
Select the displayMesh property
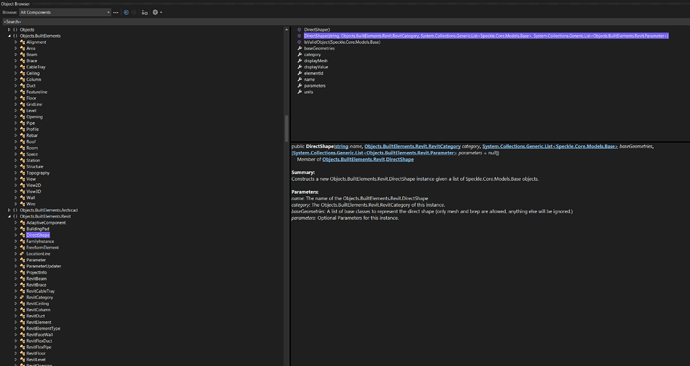[x=316, y=61]
